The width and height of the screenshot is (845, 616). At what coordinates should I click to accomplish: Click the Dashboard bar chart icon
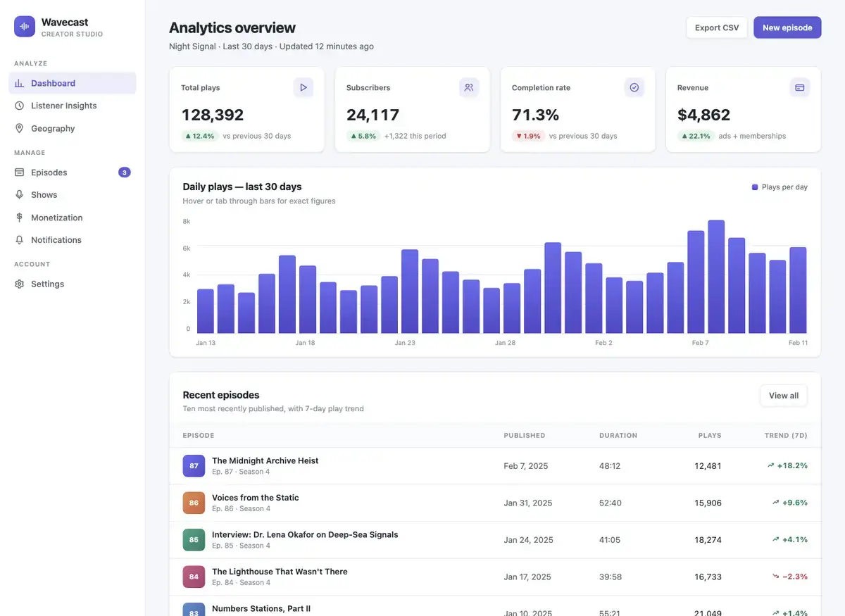pyautogui.click(x=19, y=83)
